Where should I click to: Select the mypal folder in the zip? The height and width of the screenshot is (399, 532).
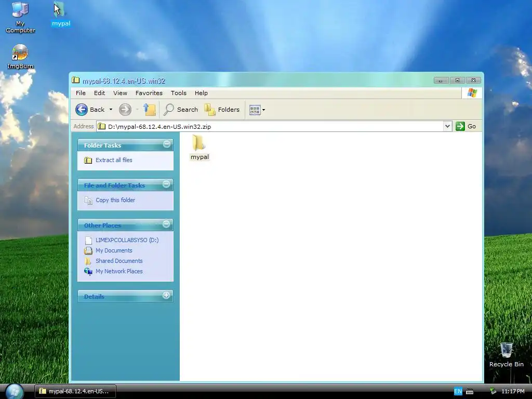[199, 147]
